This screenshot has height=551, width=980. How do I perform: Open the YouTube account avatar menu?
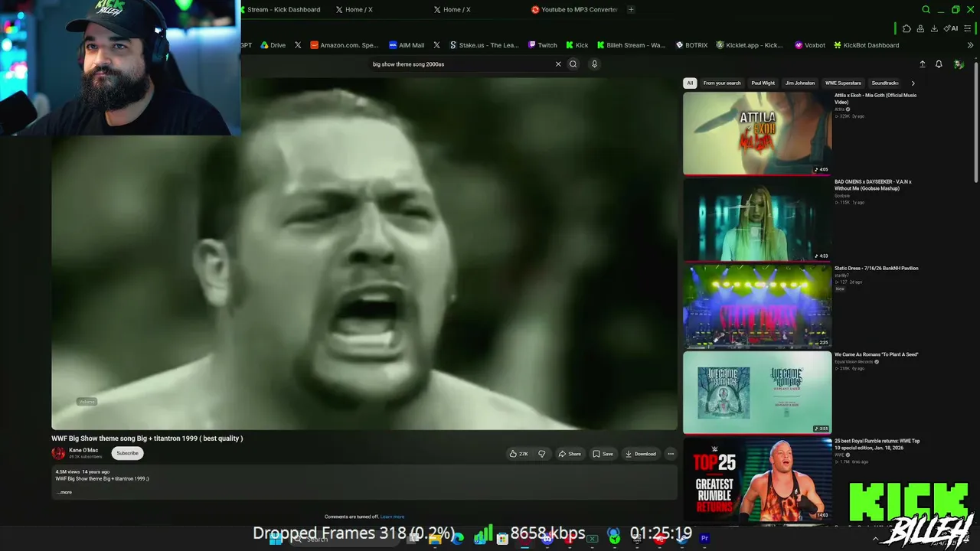pos(959,64)
